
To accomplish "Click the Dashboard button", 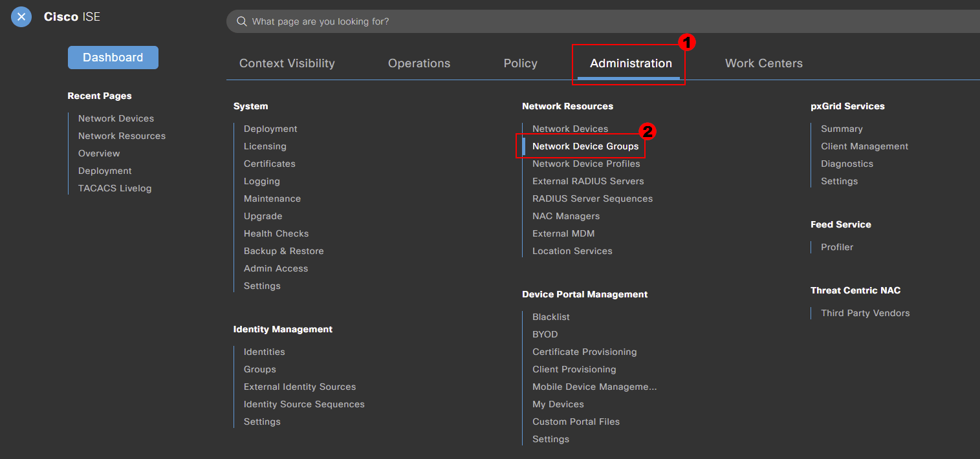I will click(x=113, y=57).
